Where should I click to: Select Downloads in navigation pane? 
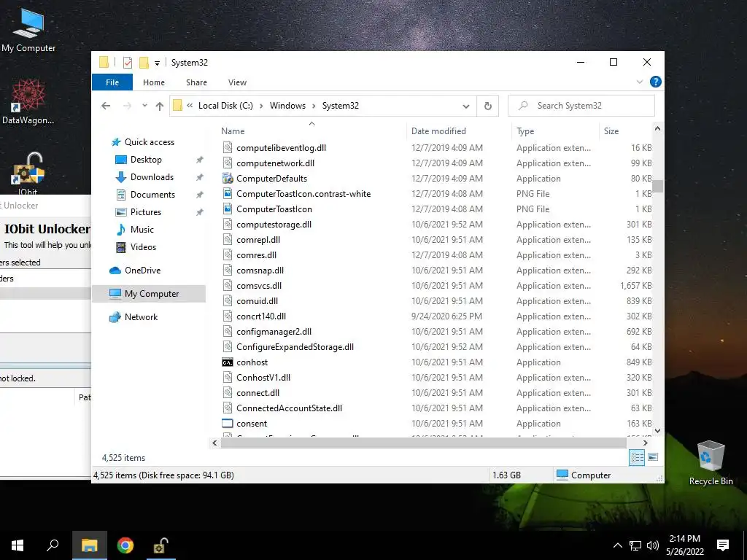(152, 177)
